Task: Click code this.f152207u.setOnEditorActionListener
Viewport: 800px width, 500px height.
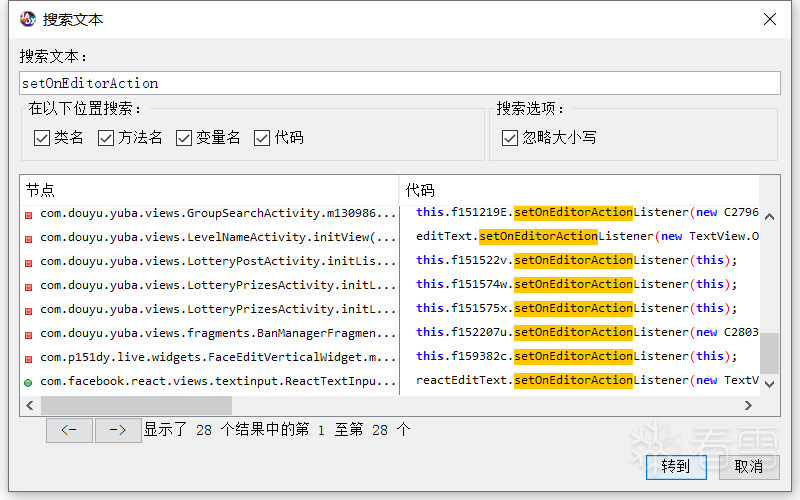Action: [x=587, y=332]
